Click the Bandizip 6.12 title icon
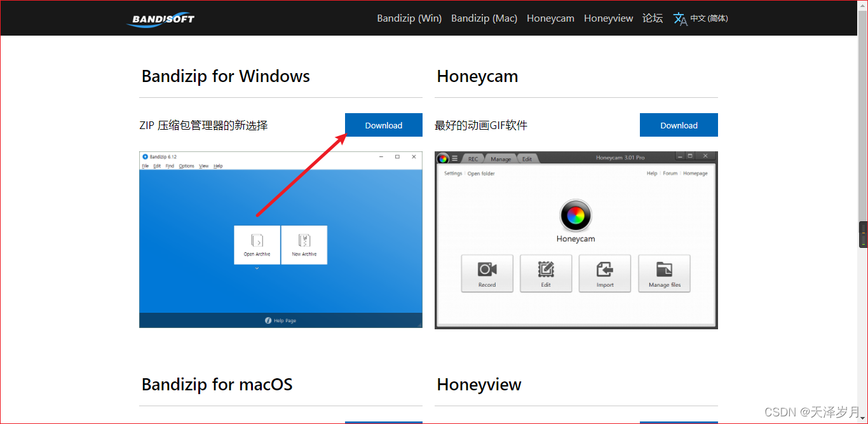This screenshot has width=868, height=424. pos(145,156)
